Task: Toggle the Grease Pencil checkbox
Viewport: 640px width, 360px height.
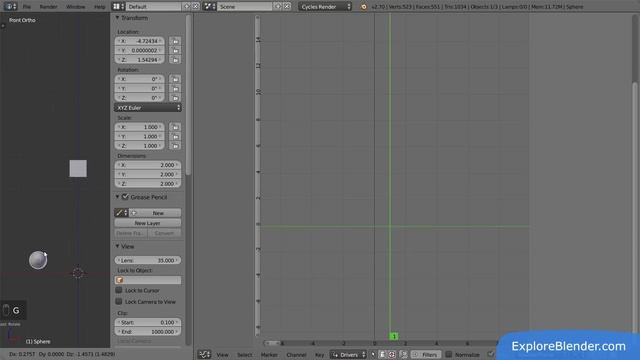Action: click(x=125, y=197)
